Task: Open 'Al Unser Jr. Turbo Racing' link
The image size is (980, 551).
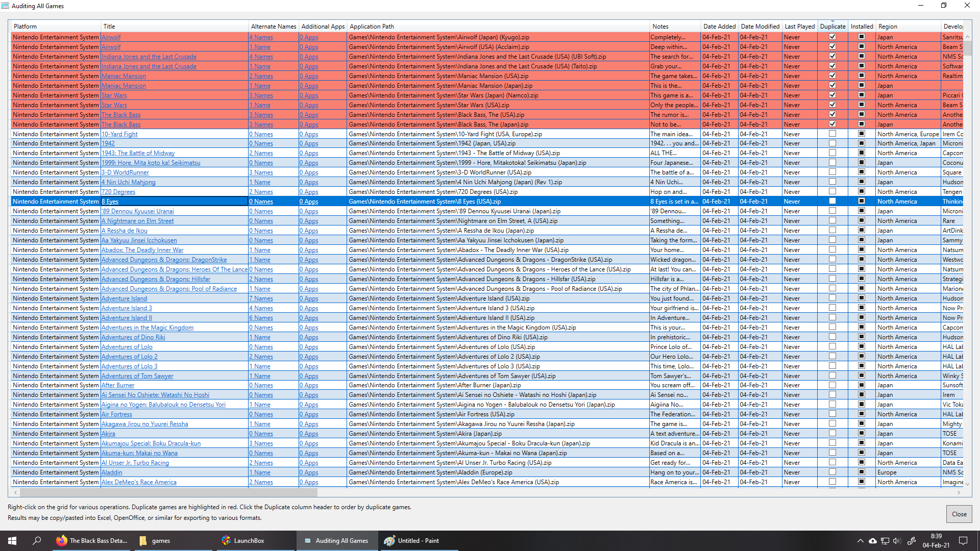Action: 135,463
